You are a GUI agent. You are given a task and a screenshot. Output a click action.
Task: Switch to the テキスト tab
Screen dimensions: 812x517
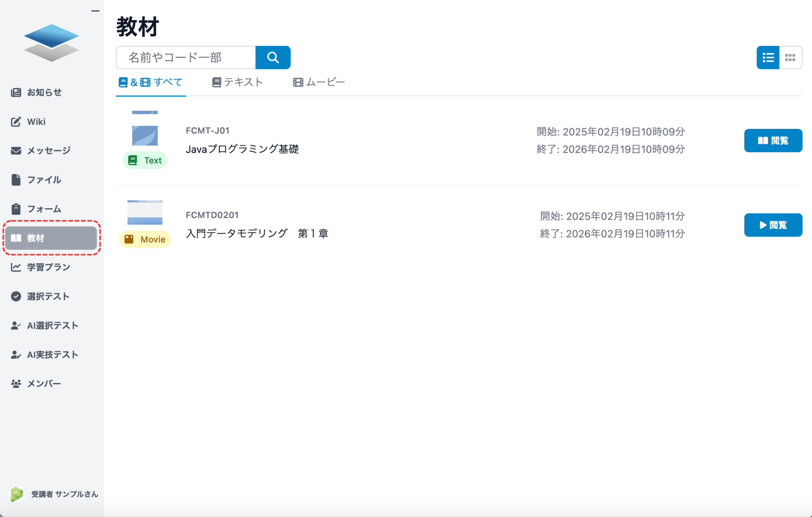pos(237,82)
